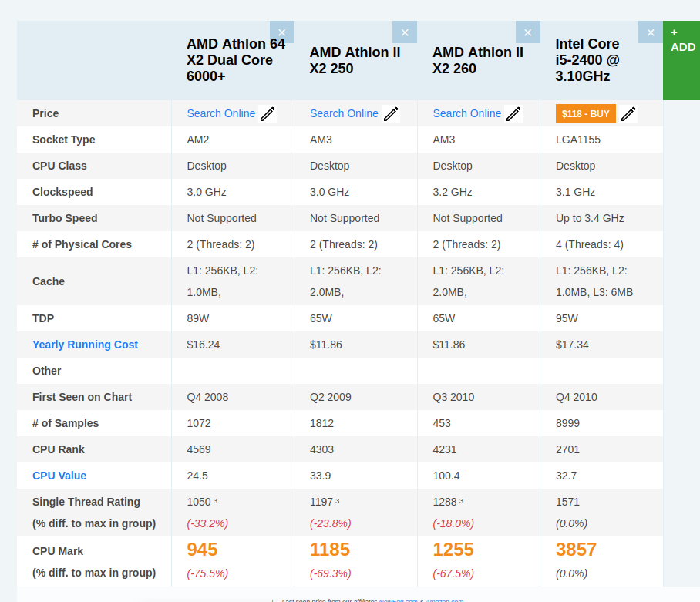Click AMD Athlon 64 X2 Dual Core 6000+ heading

236,60
